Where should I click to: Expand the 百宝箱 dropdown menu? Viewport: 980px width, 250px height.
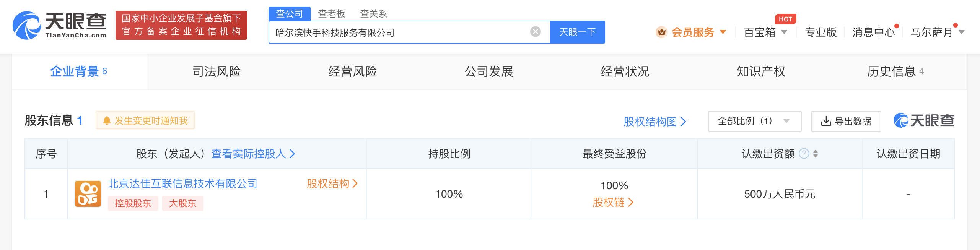click(x=784, y=32)
